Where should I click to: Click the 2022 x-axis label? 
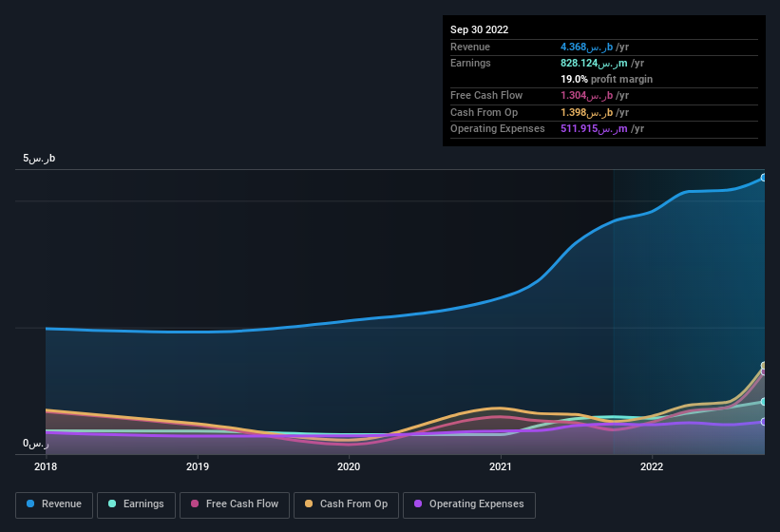[x=652, y=466]
